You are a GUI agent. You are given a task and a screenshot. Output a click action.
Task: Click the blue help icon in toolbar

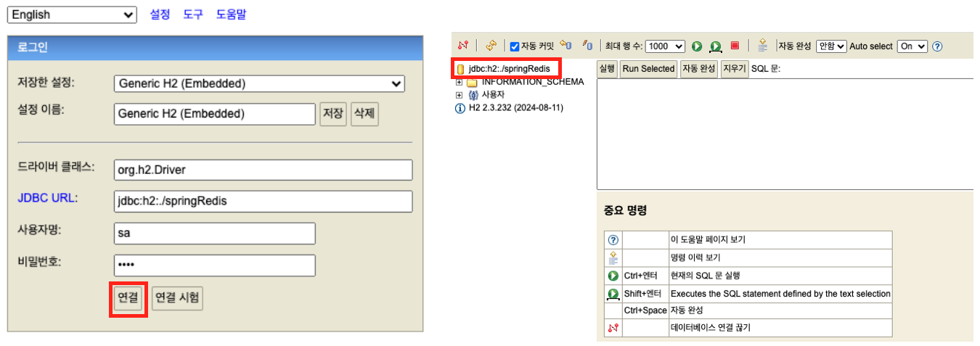pyautogui.click(x=937, y=46)
